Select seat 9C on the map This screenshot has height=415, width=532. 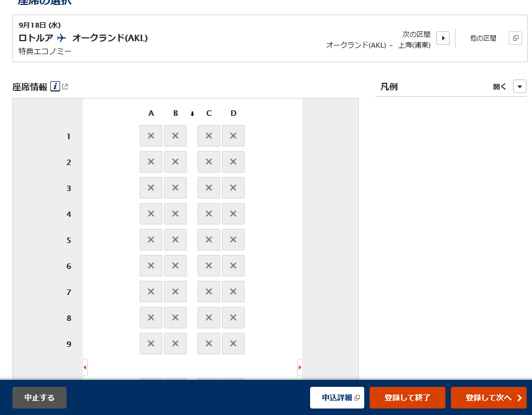(x=208, y=344)
